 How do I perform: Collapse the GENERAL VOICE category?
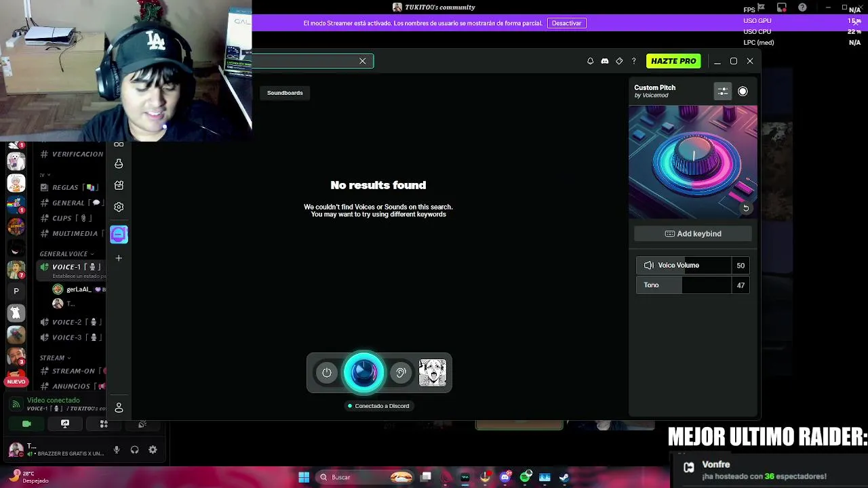click(x=66, y=254)
